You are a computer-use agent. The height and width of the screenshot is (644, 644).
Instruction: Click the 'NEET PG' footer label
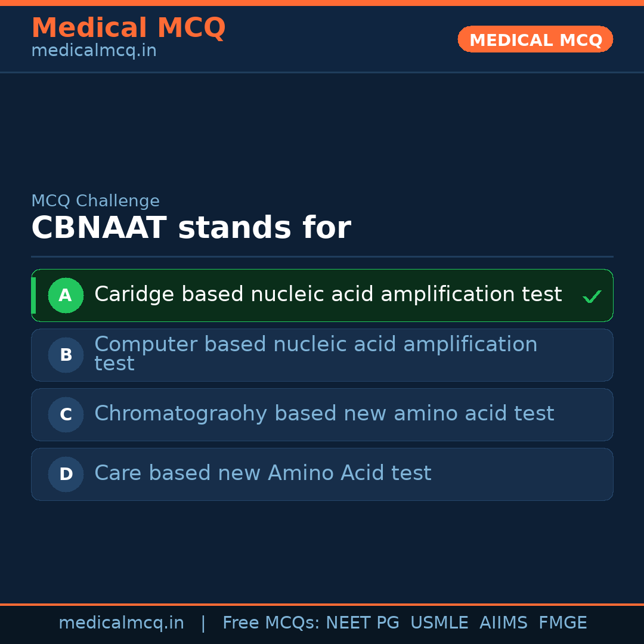click(x=363, y=623)
